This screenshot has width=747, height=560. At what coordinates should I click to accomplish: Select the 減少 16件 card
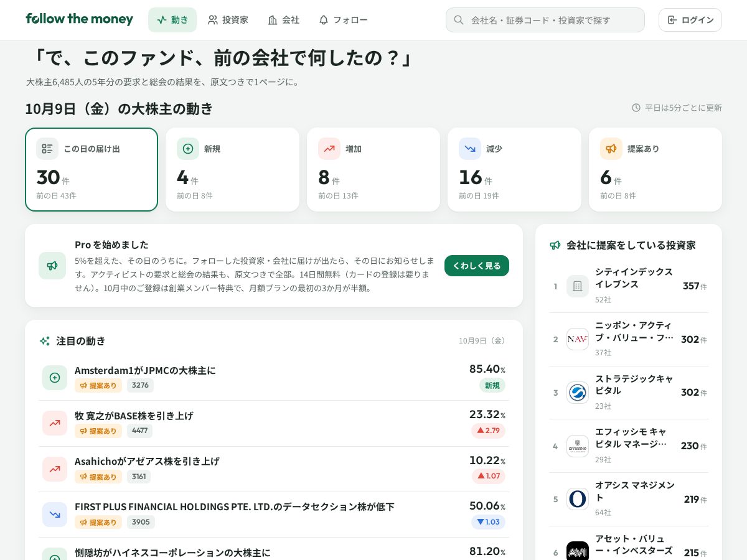click(514, 170)
